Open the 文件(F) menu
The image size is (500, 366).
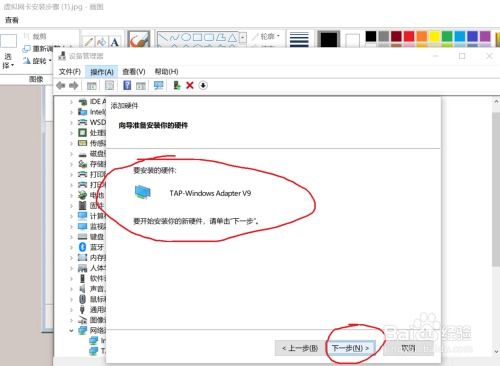(x=70, y=72)
